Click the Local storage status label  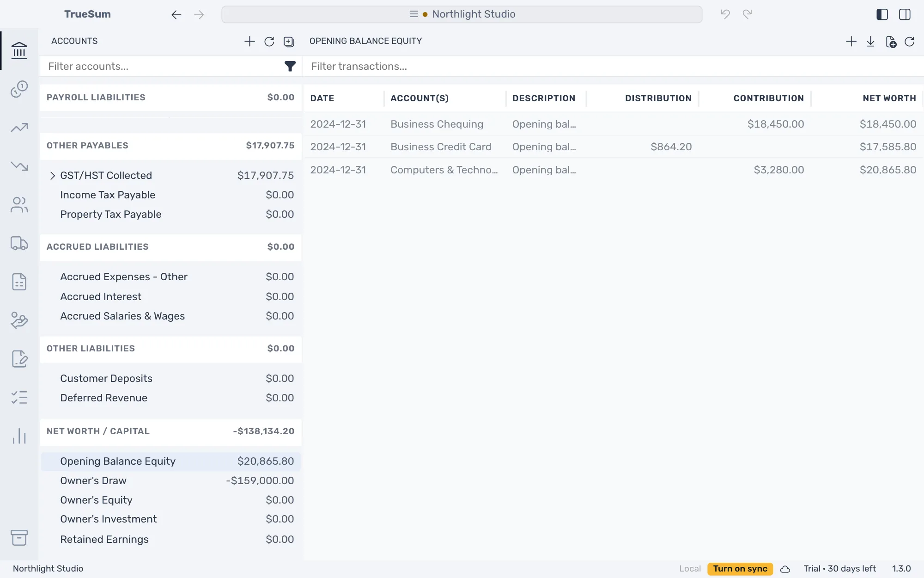(690, 569)
